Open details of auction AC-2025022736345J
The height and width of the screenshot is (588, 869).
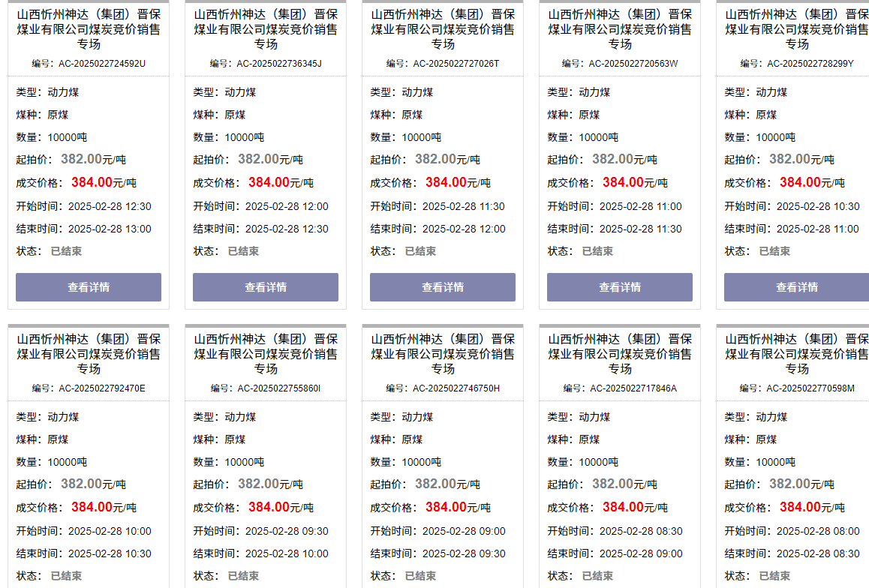point(266,287)
